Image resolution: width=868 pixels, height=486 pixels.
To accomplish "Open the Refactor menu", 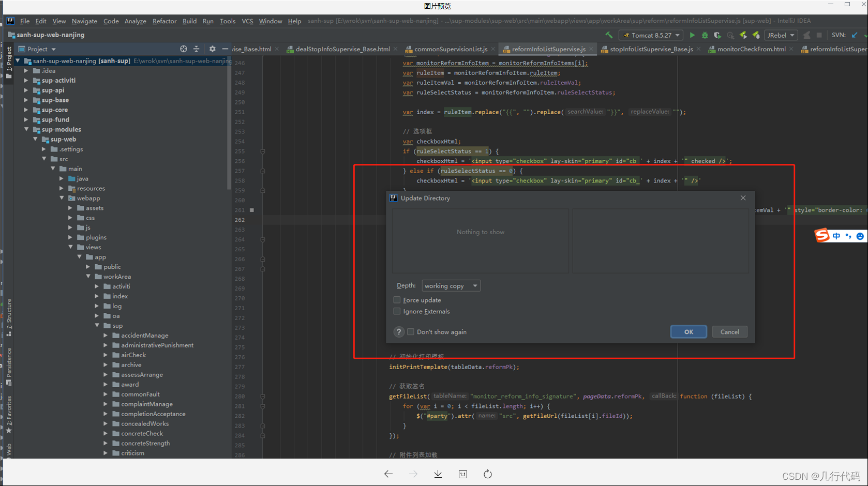I will [x=164, y=21].
